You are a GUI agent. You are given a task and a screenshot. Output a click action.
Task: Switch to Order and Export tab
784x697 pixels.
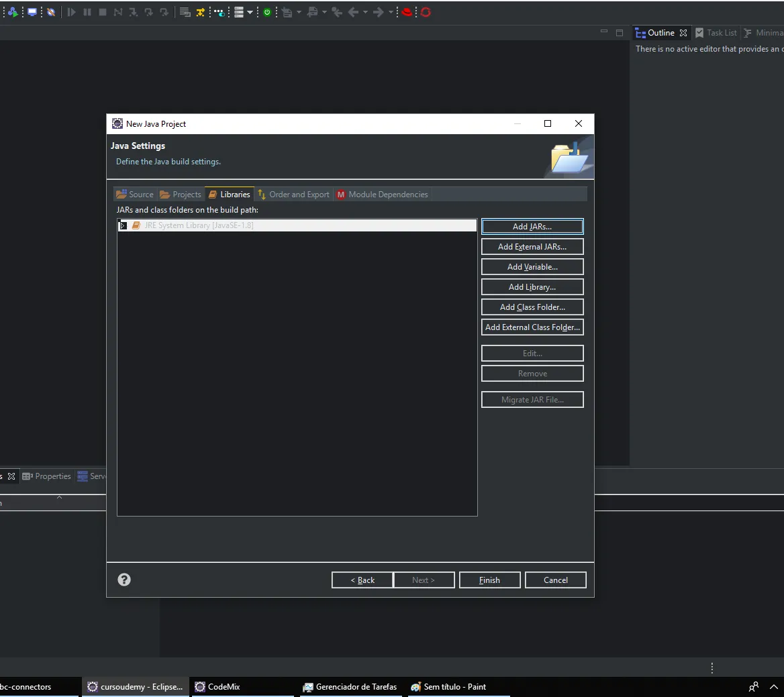tap(293, 195)
